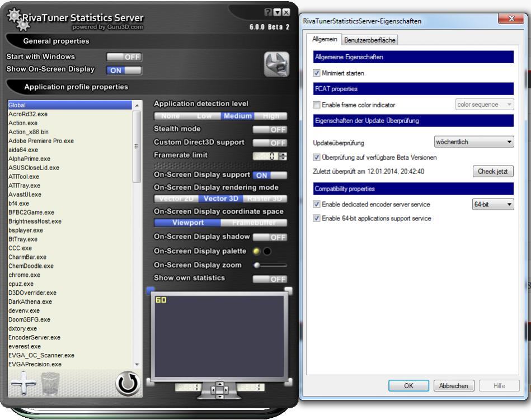Select Raster 3D rendering mode

(x=265, y=199)
